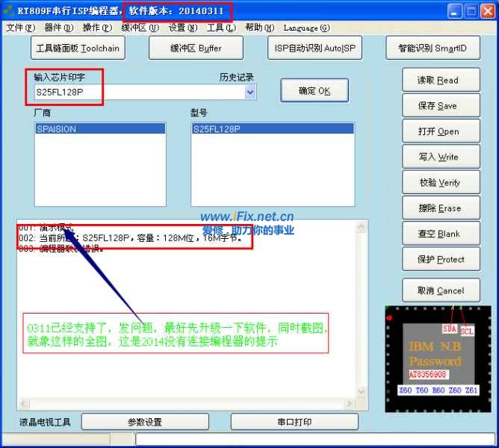The width and height of the screenshot is (499, 448).
Task: Click the AutoISP auto-detect button
Action: click(x=314, y=48)
